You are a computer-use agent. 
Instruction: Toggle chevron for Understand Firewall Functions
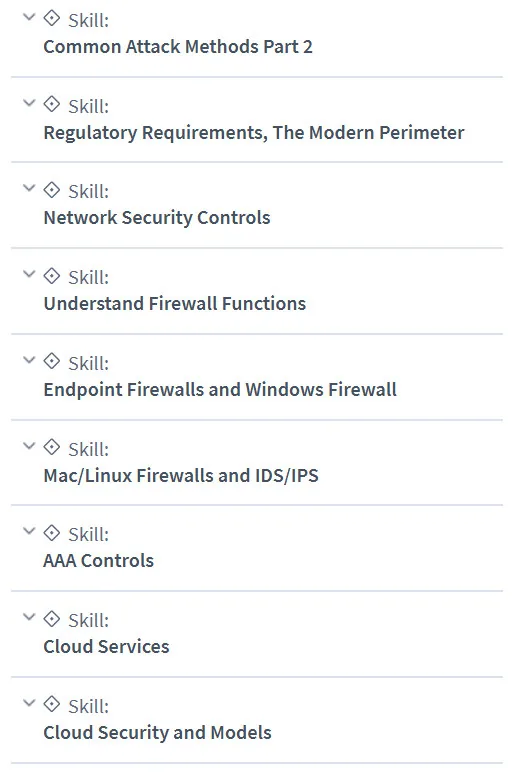30,274
